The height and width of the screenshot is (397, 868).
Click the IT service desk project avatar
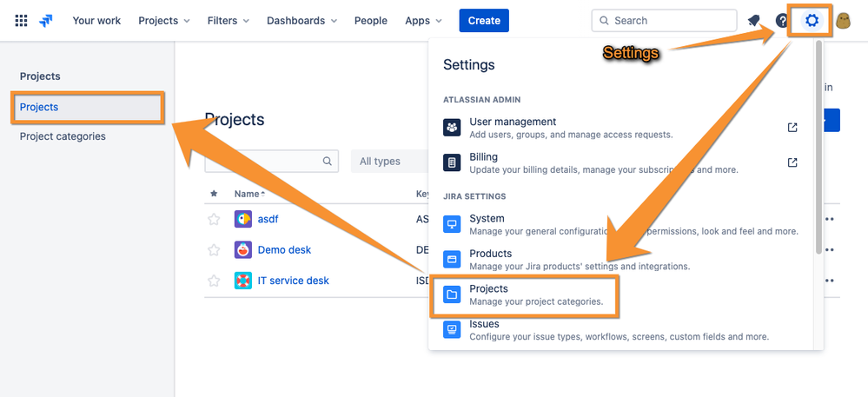tap(243, 281)
